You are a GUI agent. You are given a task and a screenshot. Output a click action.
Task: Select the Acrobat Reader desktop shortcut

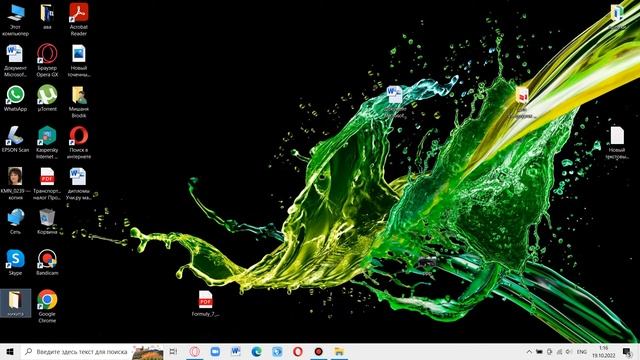pos(79,20)
